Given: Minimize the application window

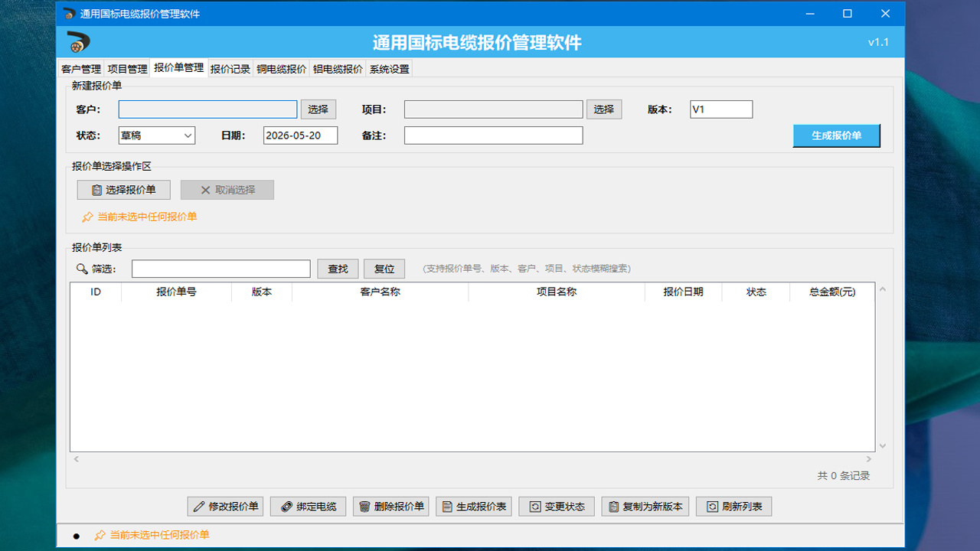Looking at the screenshot, I should click(809, 14).
